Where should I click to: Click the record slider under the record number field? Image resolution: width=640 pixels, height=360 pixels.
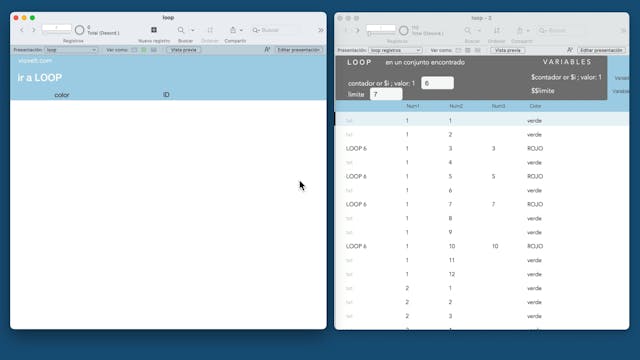(x=56, y=32)
